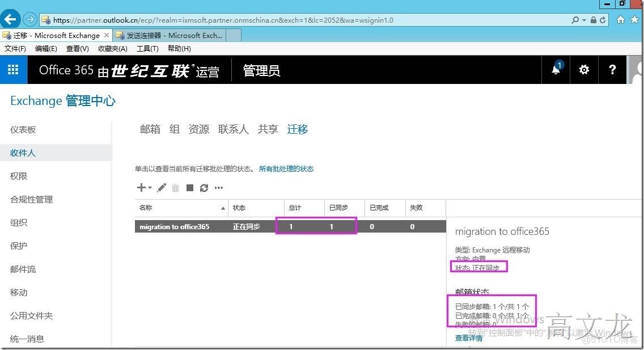Open help using the question mark icon

(x=612, y=69)
